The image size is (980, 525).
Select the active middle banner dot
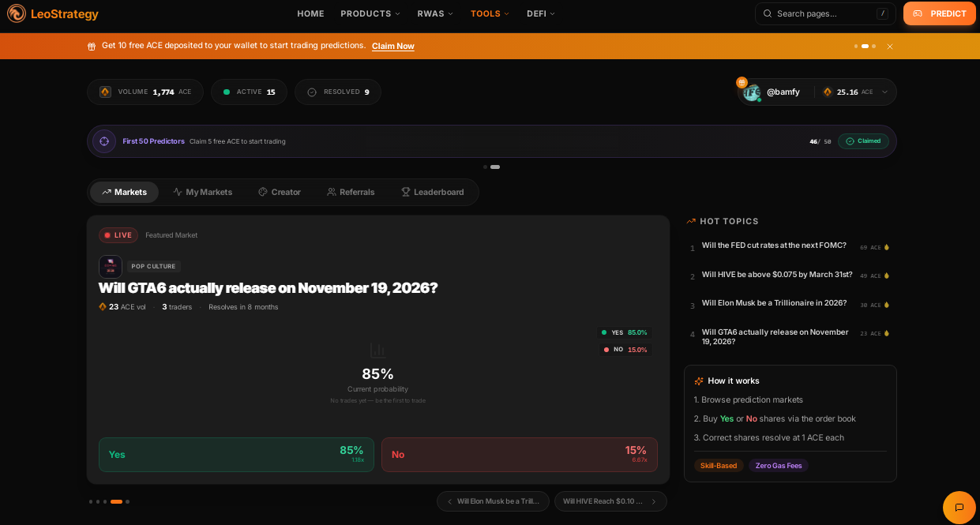point(865,47)
